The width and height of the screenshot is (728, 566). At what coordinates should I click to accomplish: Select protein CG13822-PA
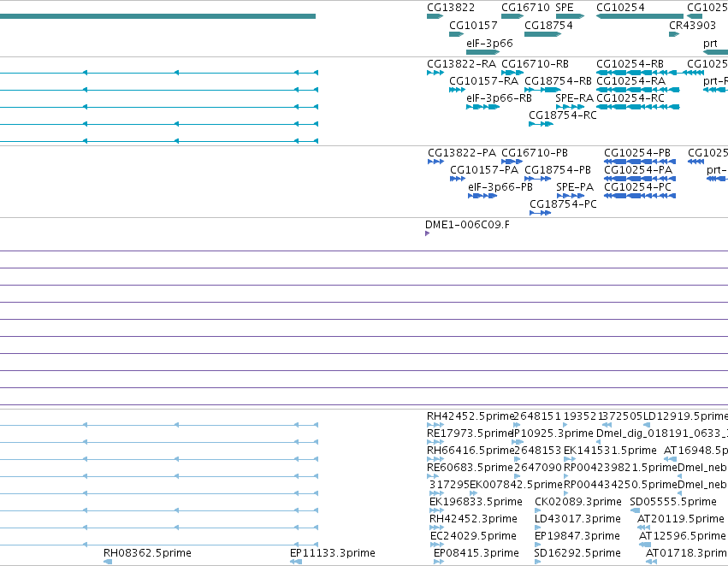tap(462, 153)
